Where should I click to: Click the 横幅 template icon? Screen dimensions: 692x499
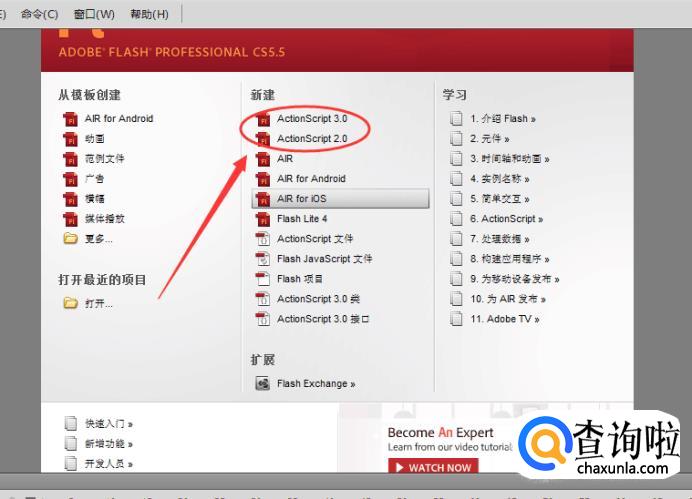click(x=70, y=199)
